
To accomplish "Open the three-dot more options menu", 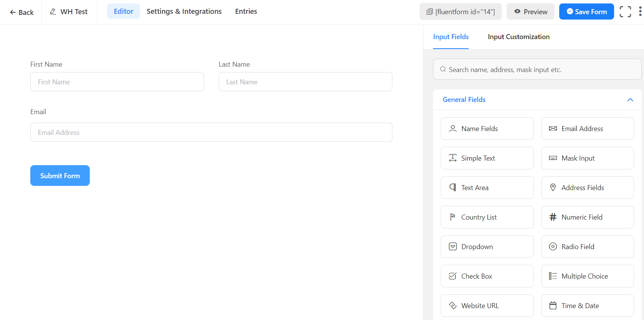I will point(640,11).
